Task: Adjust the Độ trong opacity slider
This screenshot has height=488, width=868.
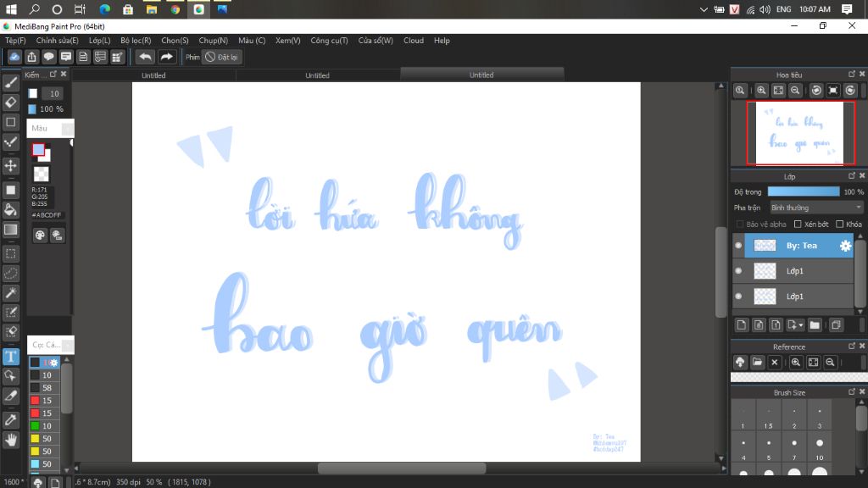Action: pos(804,191)
